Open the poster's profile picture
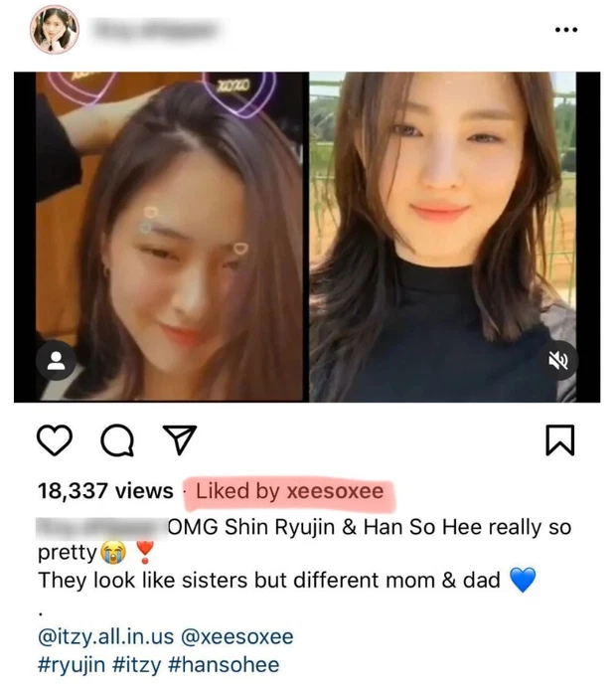 point(55,30)
